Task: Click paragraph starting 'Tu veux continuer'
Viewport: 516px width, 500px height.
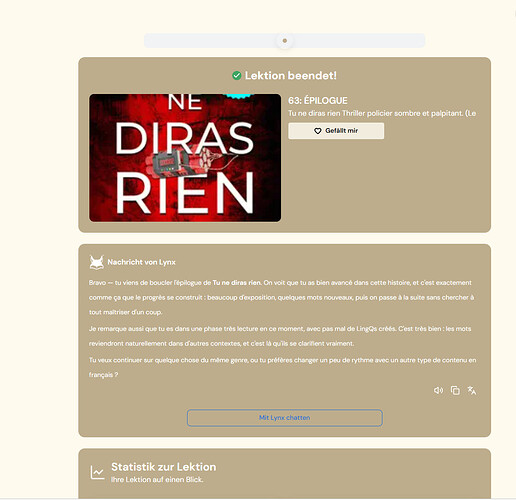Action: coord(282,367)
